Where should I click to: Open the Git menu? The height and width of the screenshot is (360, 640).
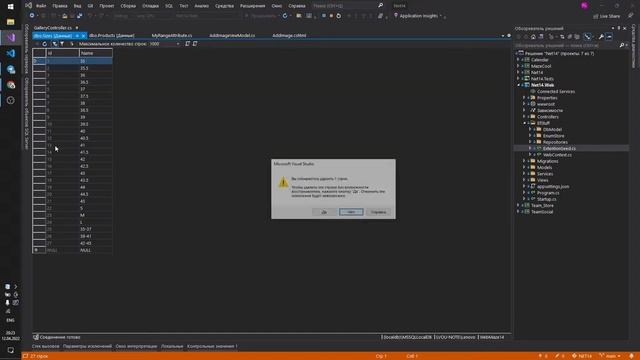point(90,6)
